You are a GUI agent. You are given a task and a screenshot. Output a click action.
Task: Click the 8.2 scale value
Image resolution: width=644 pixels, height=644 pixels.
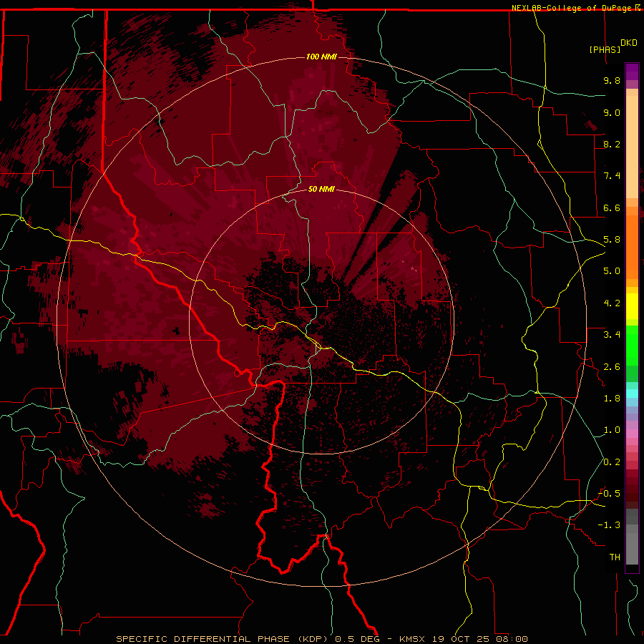coord(612,144)
